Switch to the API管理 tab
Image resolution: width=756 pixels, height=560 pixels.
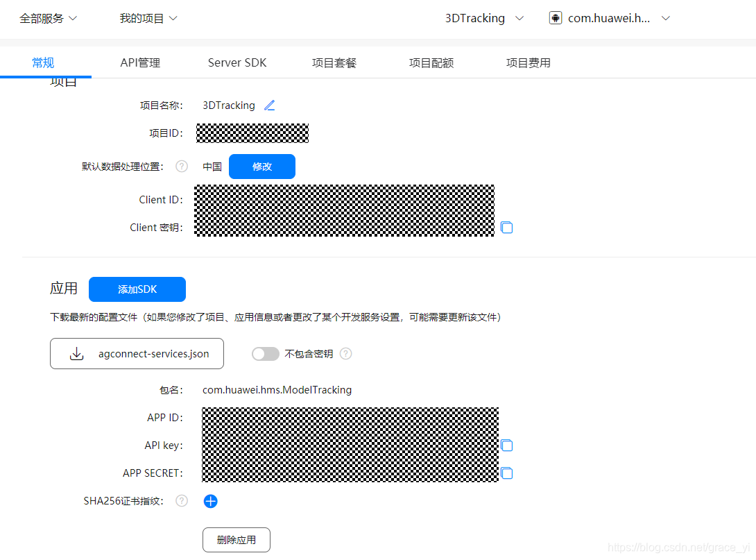[x=140, y=62]
